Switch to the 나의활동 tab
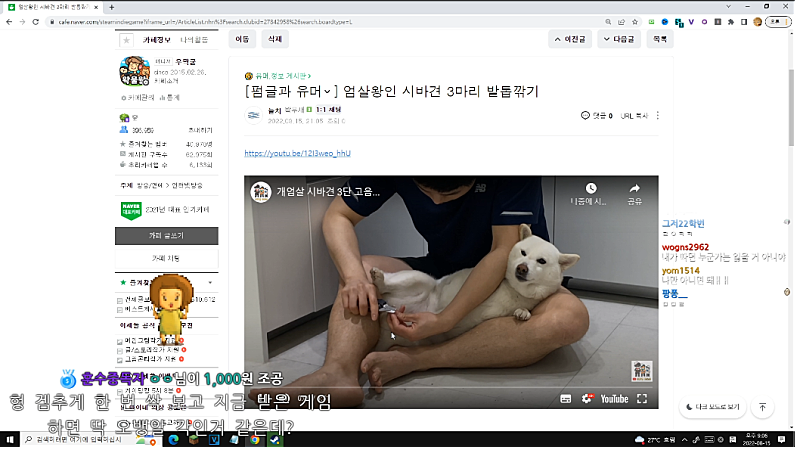Viewport: 800px width, 450px height. click(194, 40)
